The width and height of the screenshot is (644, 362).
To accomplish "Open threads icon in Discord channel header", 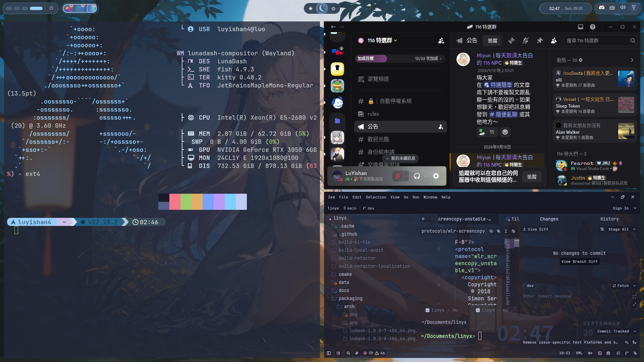I will pos(512,41).
